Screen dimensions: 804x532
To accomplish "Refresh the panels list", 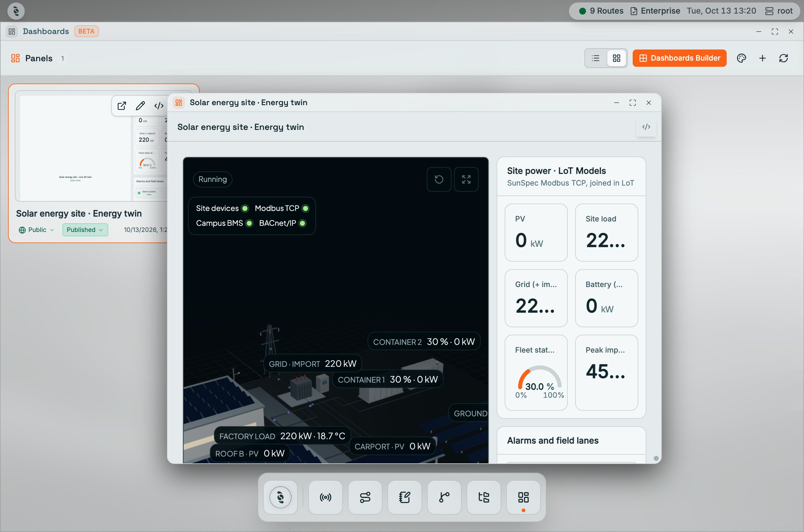I will (783, 58).
